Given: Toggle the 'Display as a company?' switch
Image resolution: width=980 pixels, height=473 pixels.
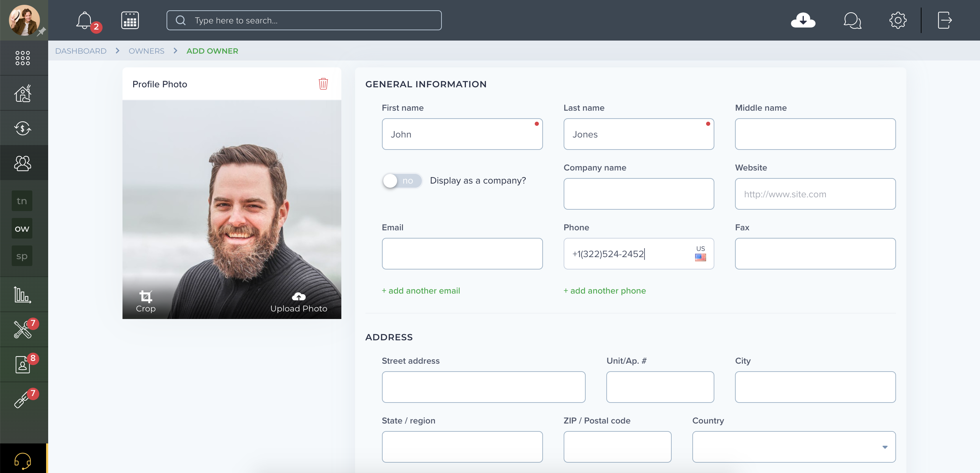Looking at the screenshot, I should [x=402, y=180].
